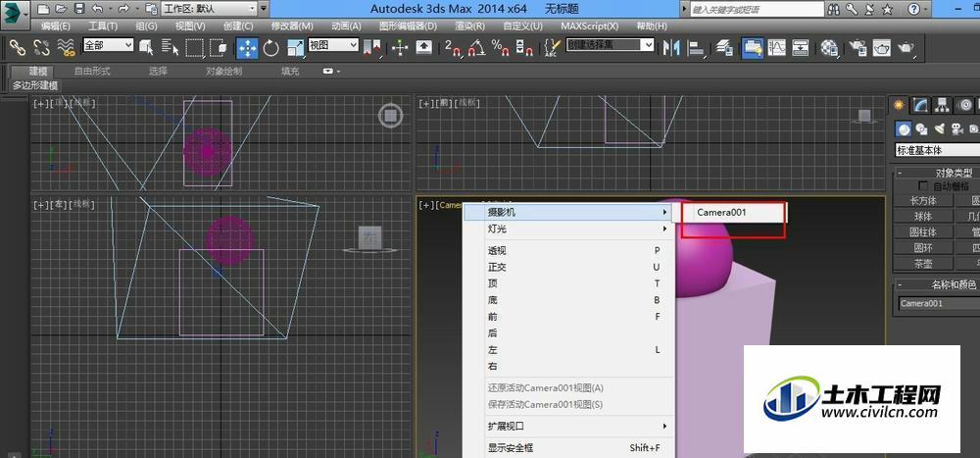The height and width of the screenshot is (458, 980).
Task: Click the Save File floppy icon
Action: click(x=79, y=9)
